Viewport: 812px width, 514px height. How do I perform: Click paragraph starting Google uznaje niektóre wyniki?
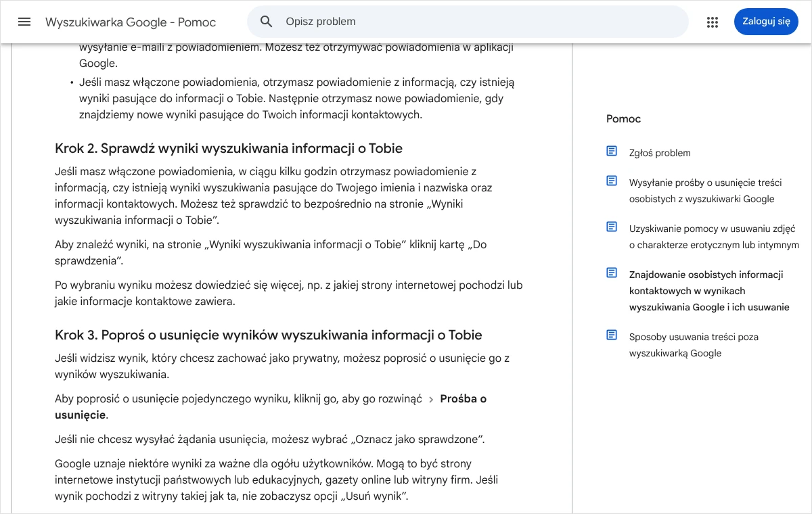point(277,480)
